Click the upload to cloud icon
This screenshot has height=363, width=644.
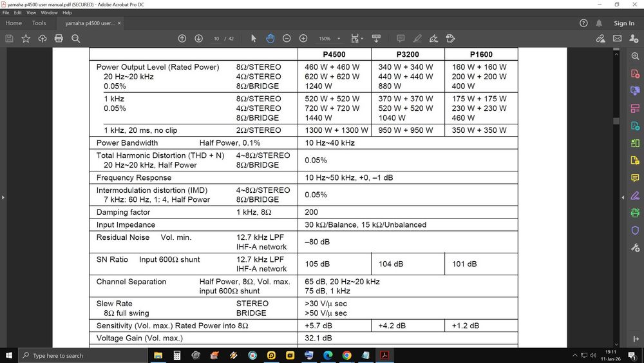point(43,39)
